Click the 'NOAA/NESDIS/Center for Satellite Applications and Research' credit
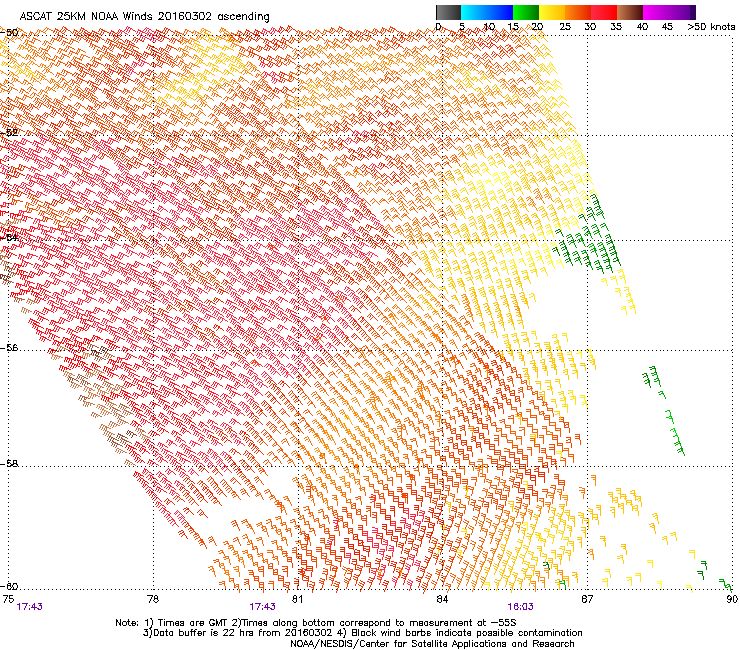 432,644
